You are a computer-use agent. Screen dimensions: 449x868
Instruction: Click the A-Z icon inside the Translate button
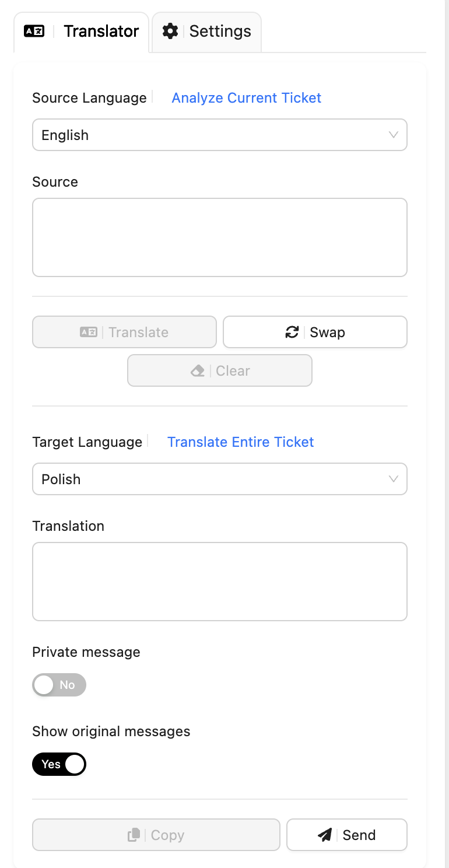point(89,331)
